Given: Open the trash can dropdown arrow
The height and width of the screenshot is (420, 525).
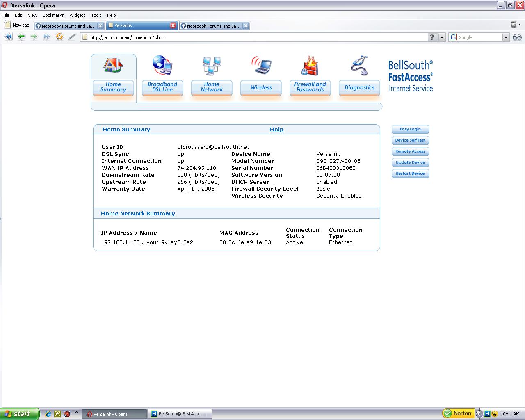Looking at the screenshot, I should tap(520, 25).
